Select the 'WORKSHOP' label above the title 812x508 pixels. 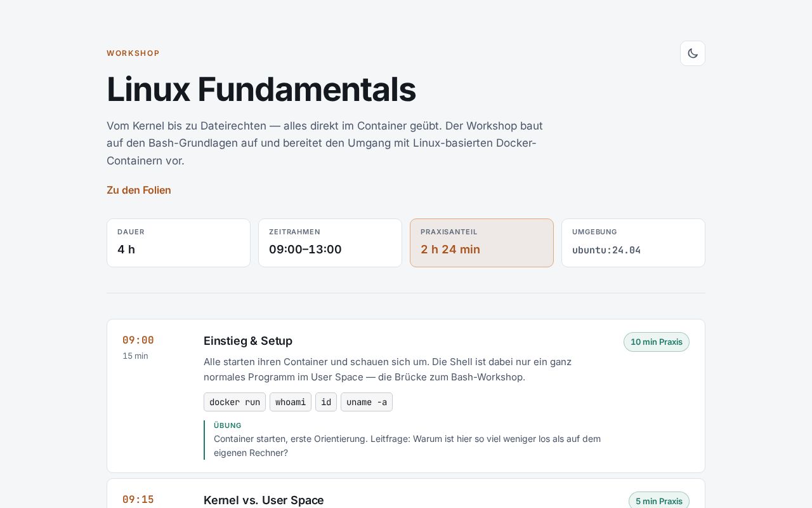coord(133,53)
